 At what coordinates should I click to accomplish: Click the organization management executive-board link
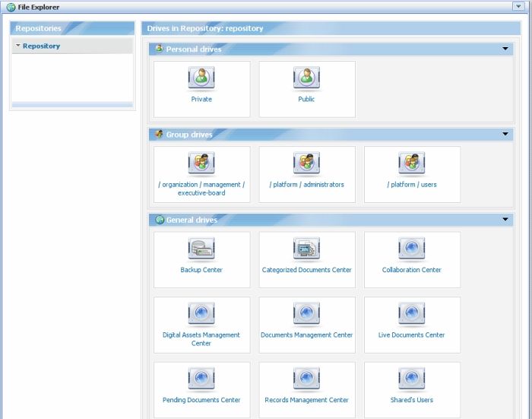[201, 189]
